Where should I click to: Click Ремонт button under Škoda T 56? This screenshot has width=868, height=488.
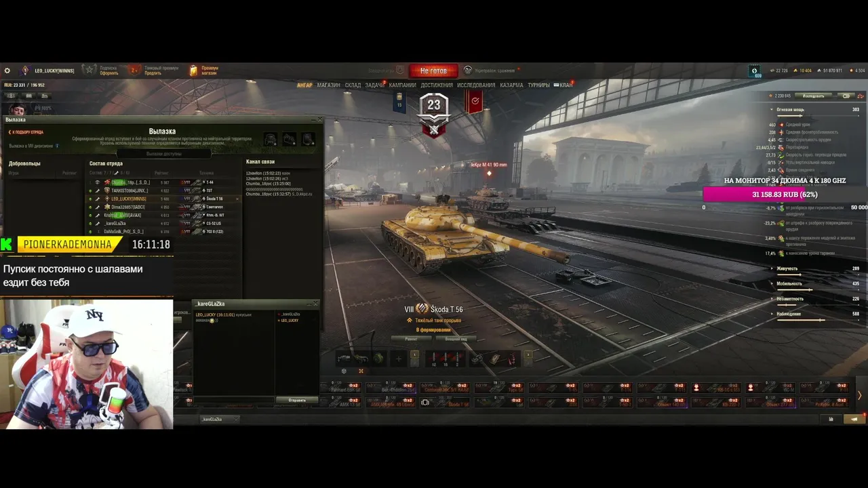click(x=411, y=339)
